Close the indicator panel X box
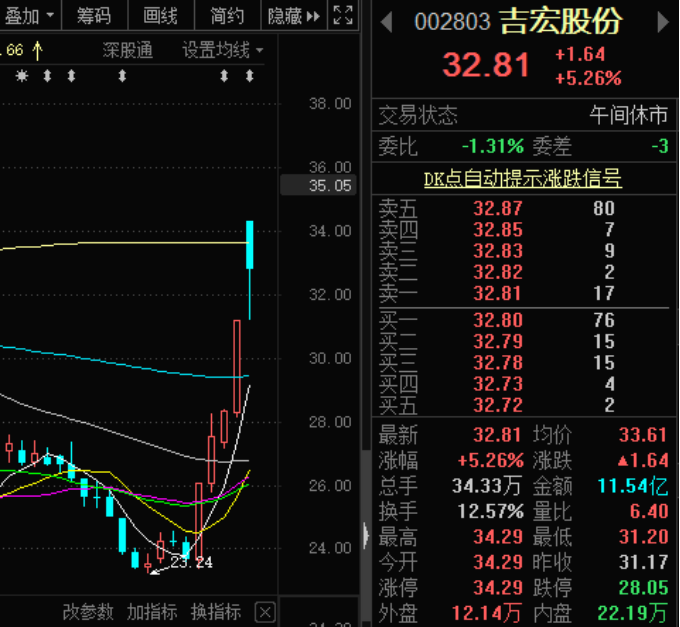Screen dimensions: 680x627 265,613
